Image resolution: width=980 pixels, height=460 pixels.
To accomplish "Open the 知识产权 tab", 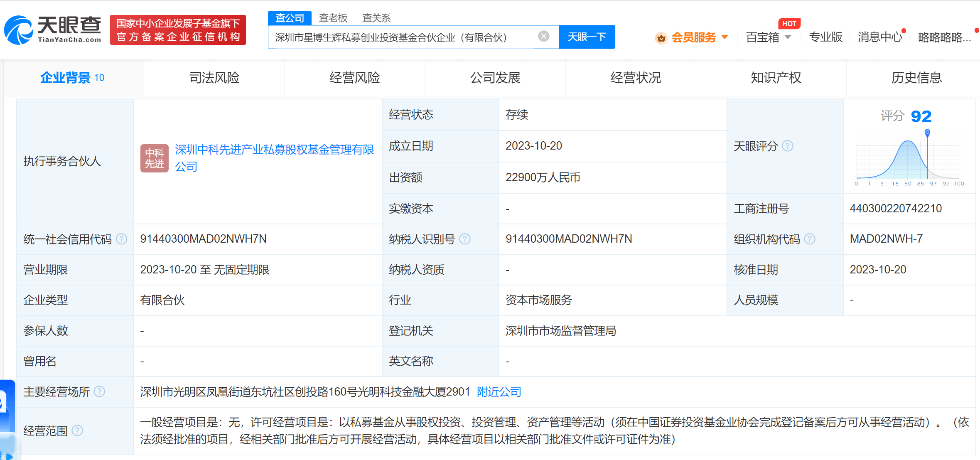I will click(x=776, y=78).
